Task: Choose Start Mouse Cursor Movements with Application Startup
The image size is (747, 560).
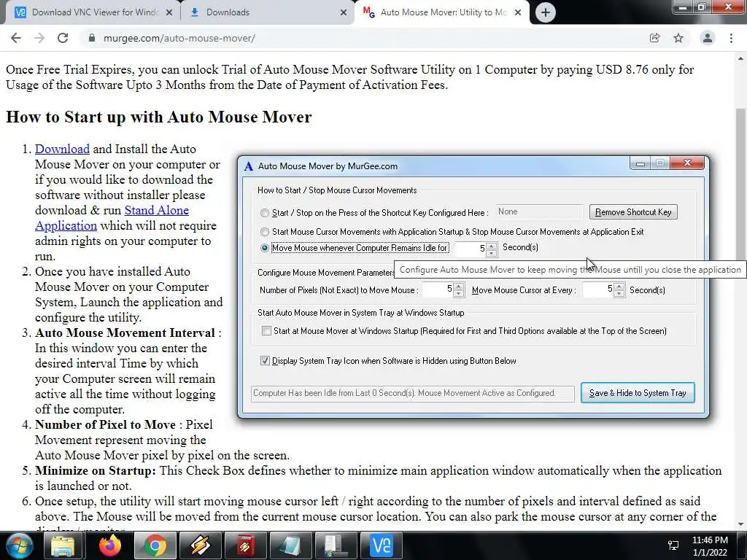Action: coord(264,232)
